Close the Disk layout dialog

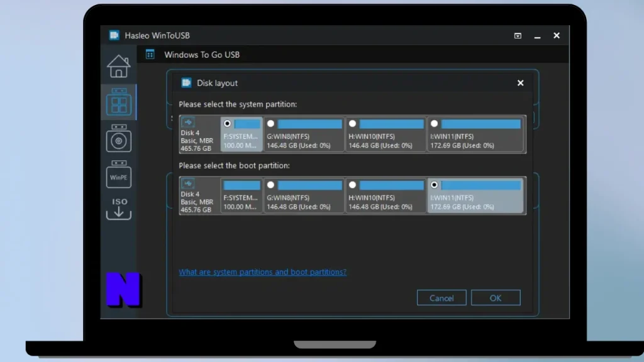520,83
